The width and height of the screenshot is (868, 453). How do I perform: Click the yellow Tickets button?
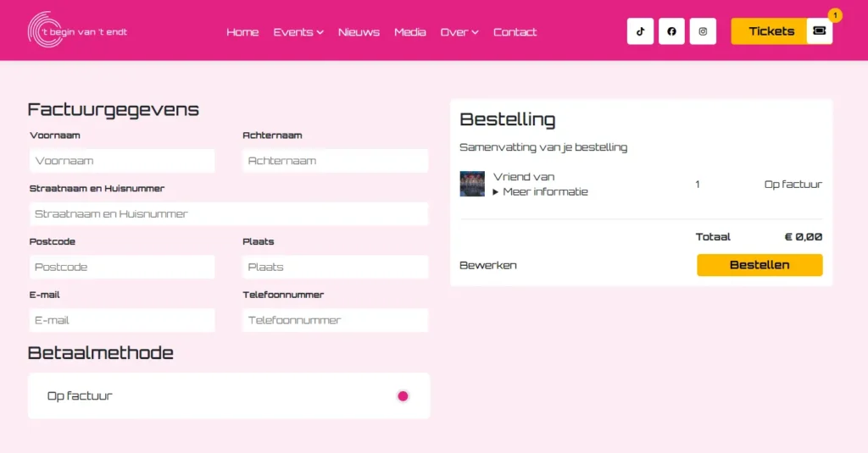771,31
